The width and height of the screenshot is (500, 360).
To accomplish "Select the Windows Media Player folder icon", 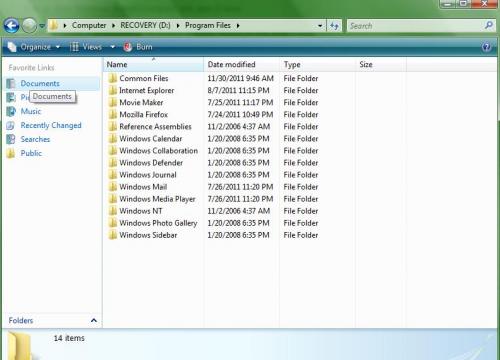I will (113, 199).
